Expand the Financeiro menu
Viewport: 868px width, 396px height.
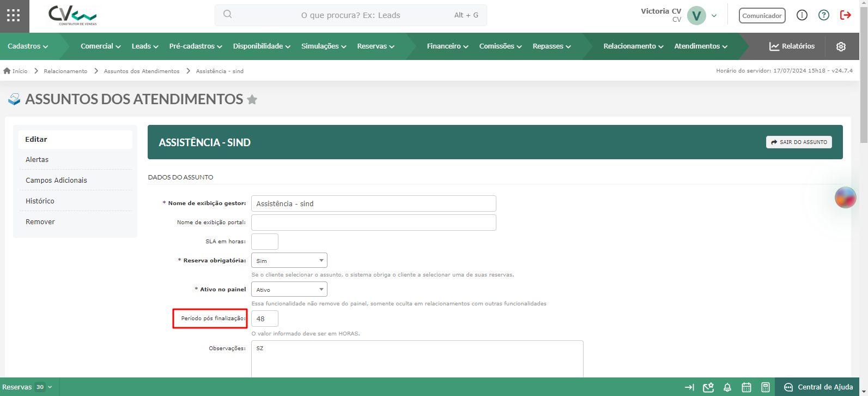(x=448, y=46)
